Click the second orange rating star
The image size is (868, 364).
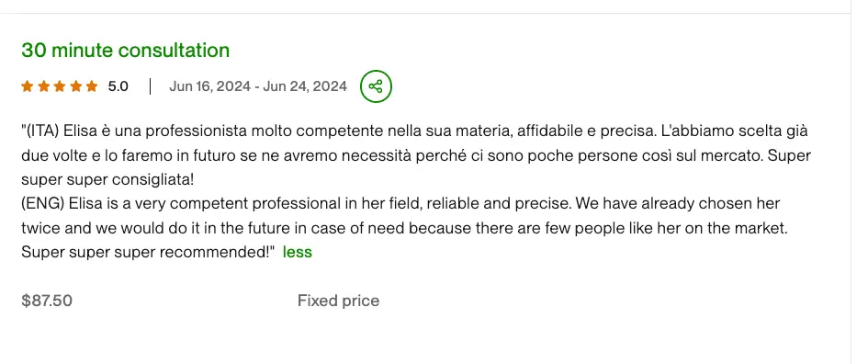click(x=43, y=86)
